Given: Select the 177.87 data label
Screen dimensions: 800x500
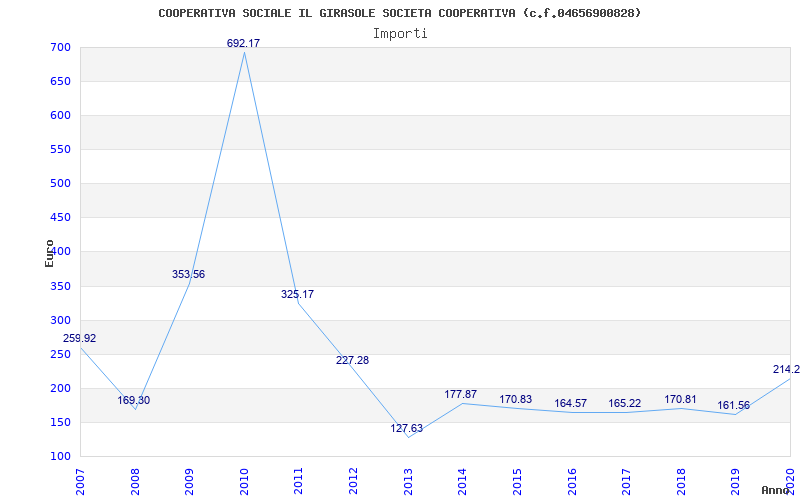Looking at the screenshot, I should [461, 394].
